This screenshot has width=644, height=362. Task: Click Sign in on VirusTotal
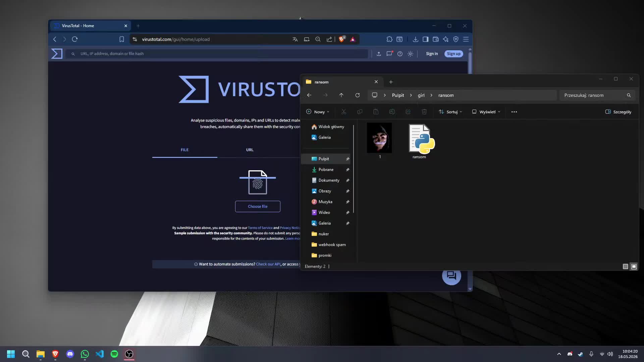(x=432, y=54)
